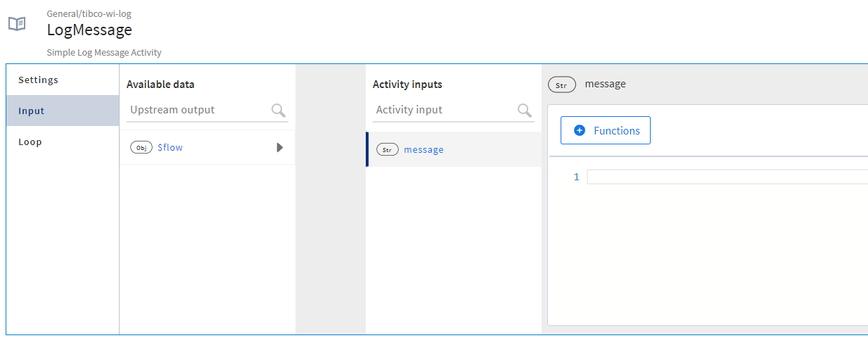Viewport: 868px width, 338px height.
Task: Click the LogMessage activity title
Action: 89,30
